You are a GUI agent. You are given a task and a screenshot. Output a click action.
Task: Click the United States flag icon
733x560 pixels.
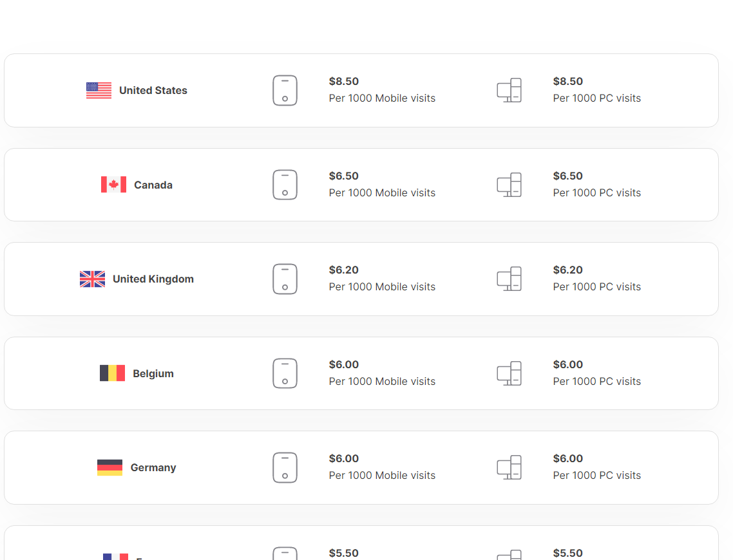click(99, 91)
